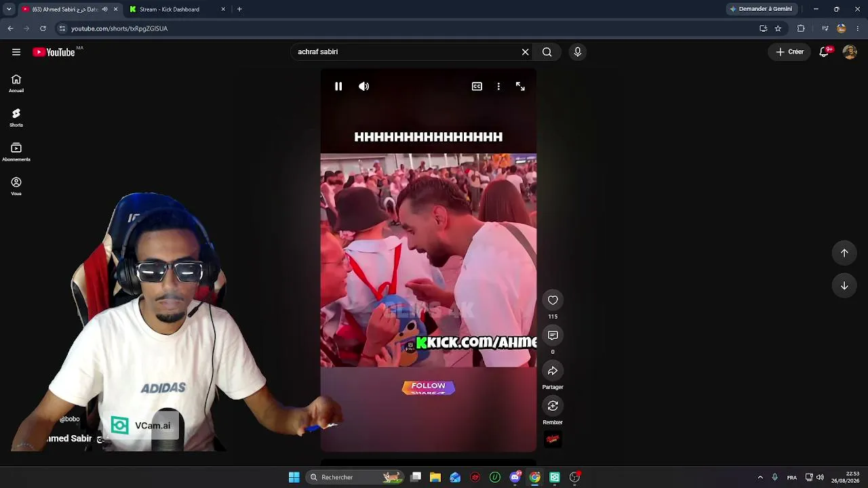The width and height of the screenshot is (868, 488).
Task: Open OBS Studio from the taskbar
Action: [575, 477]
